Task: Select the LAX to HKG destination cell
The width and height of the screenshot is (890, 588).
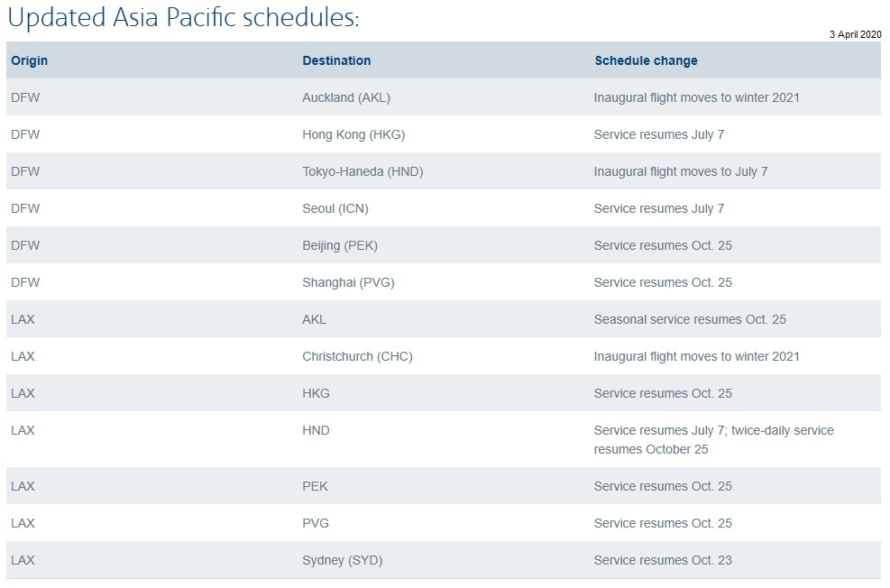Action: point(316,393)
